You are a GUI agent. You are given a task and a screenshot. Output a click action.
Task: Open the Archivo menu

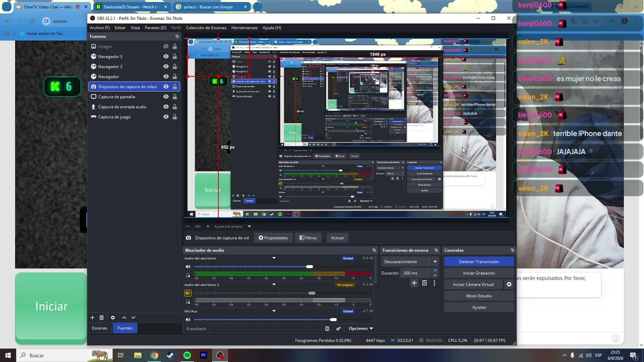coord(100,28)
